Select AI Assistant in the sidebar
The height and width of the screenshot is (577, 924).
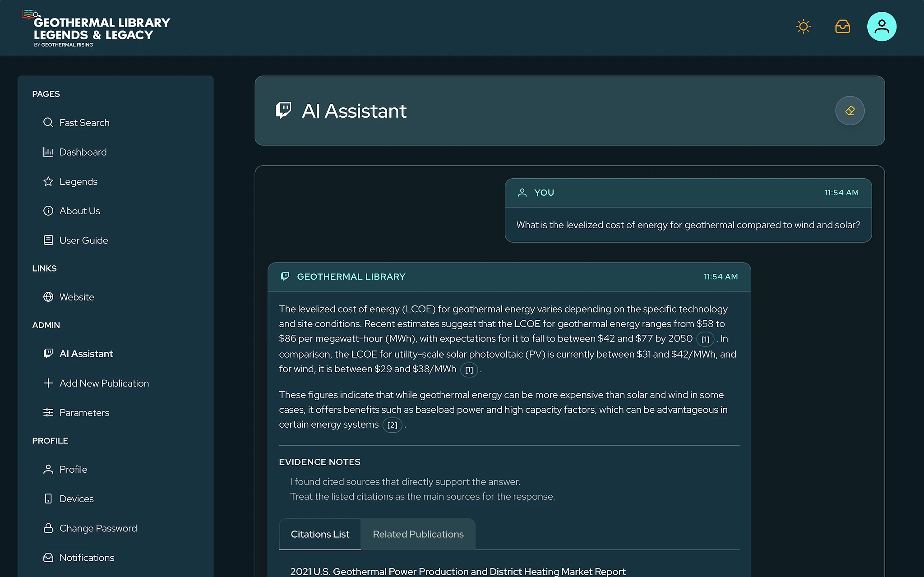tap(86, 354)
